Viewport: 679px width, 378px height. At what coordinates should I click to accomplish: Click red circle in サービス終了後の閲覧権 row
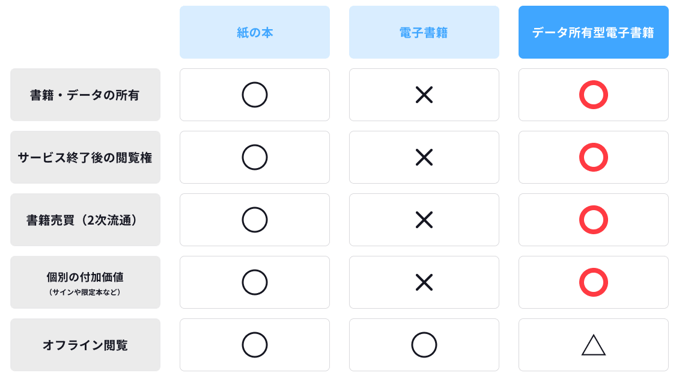click(x=593, y=157)
